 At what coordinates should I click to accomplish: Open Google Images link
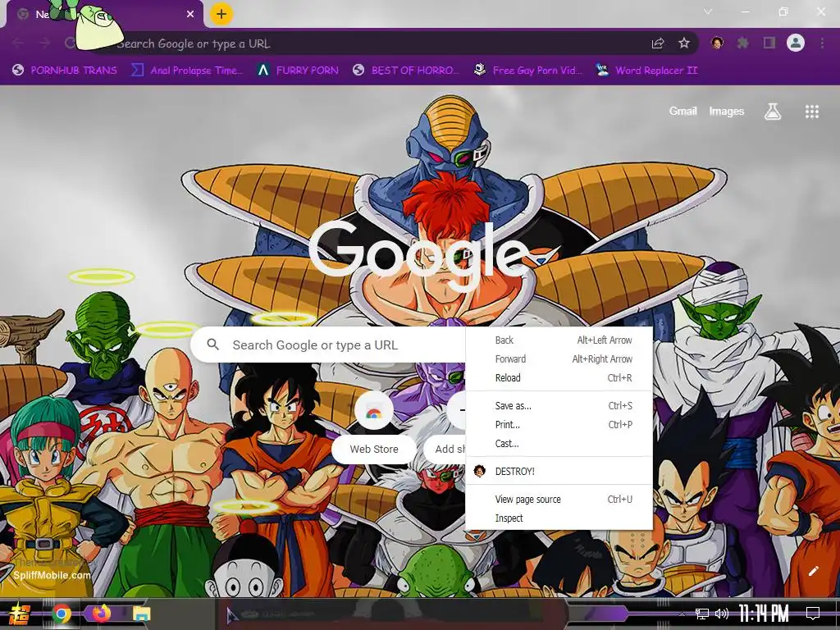[727, 111]
